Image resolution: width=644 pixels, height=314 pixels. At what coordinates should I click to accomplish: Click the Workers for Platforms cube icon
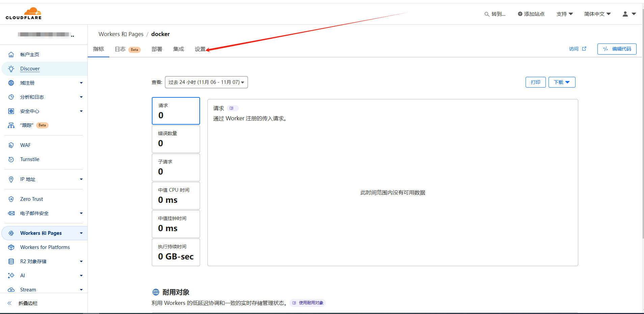point(11,247)
